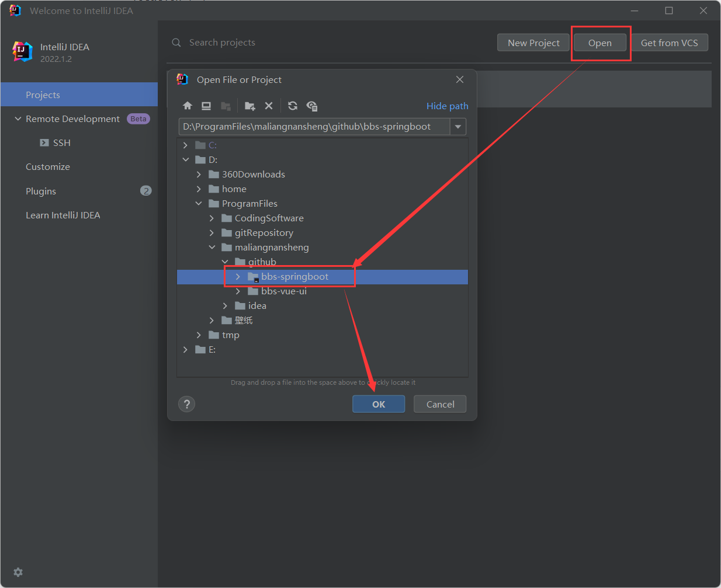
Task: Expand the bbs-springboot folder node
Action: 238,277
